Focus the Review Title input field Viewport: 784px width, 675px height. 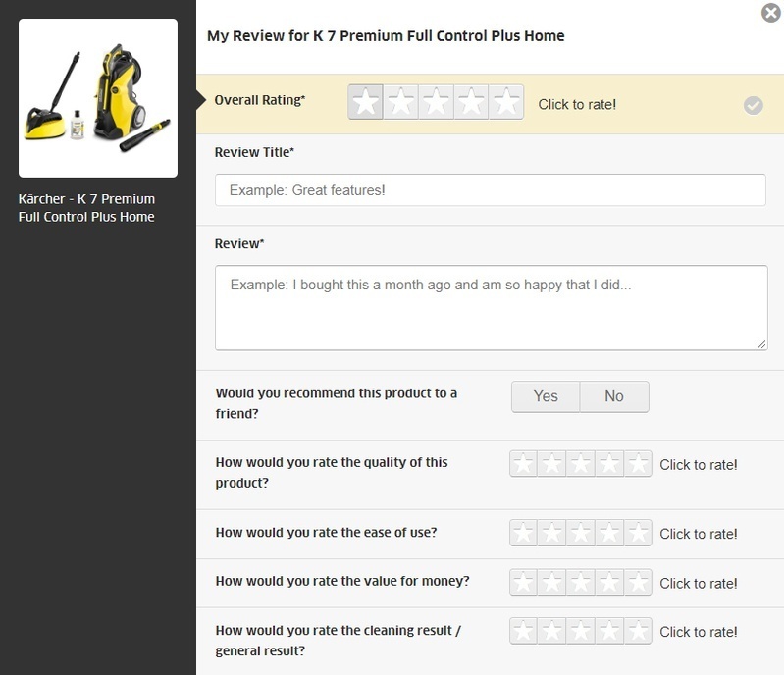[x=490, y=190]
